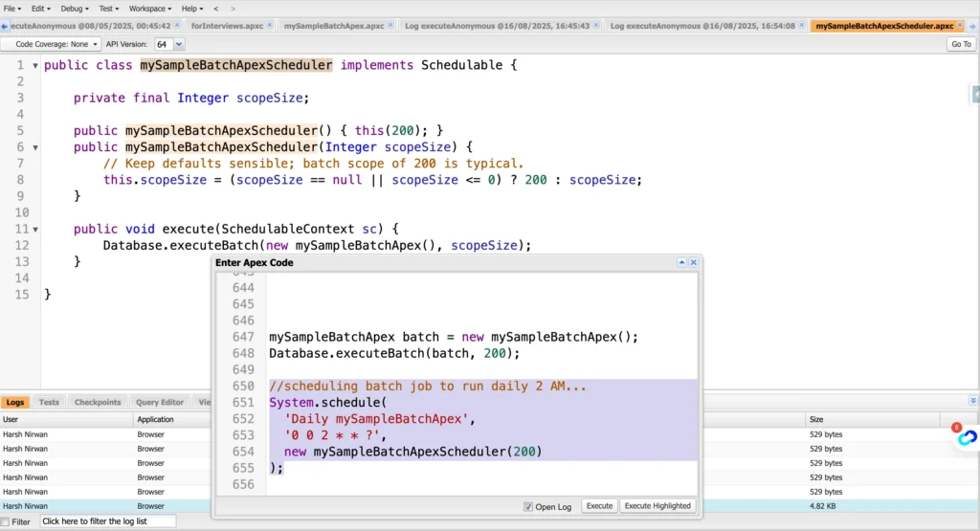Screen dimensions: 980x531
Task: Open the Test menu
Action: [108, 9]
